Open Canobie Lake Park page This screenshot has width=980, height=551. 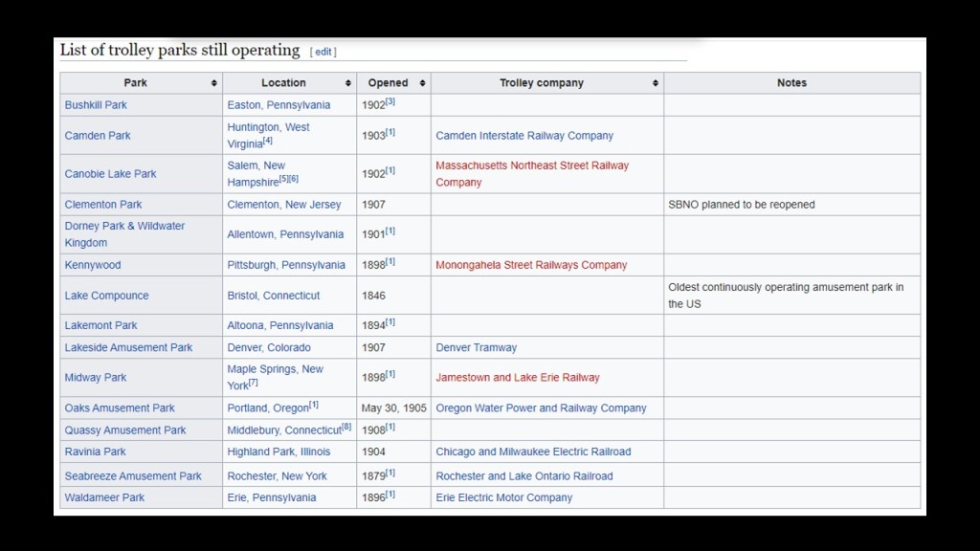click(x=110, y=174)
